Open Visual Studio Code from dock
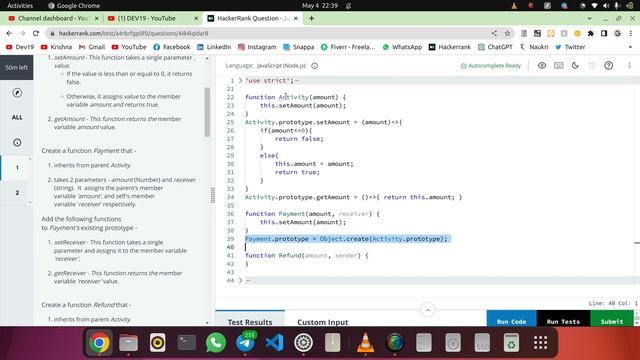Viewport: 640px width, 360px height. pos(274,343)
